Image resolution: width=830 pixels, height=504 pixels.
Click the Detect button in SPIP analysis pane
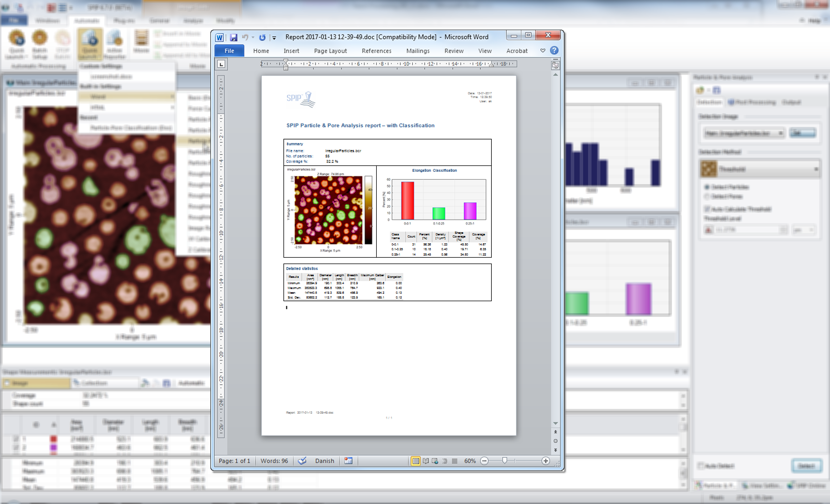tap(807, 465)
